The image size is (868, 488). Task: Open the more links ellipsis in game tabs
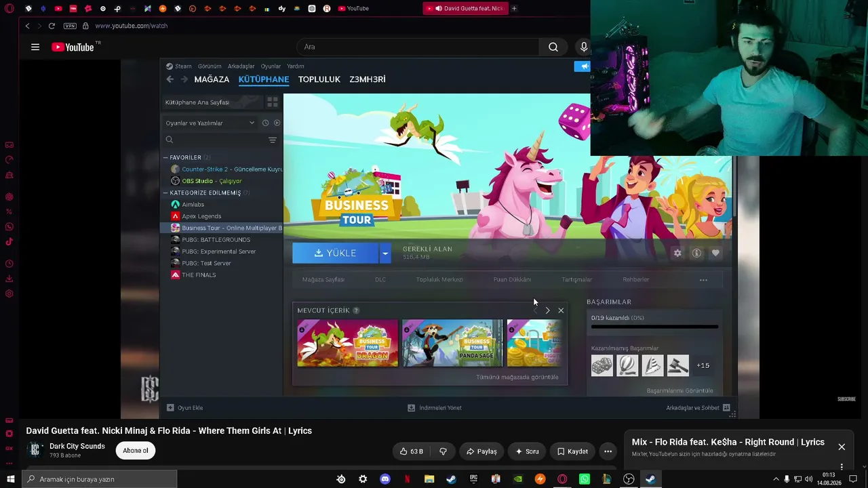(703, 279)
